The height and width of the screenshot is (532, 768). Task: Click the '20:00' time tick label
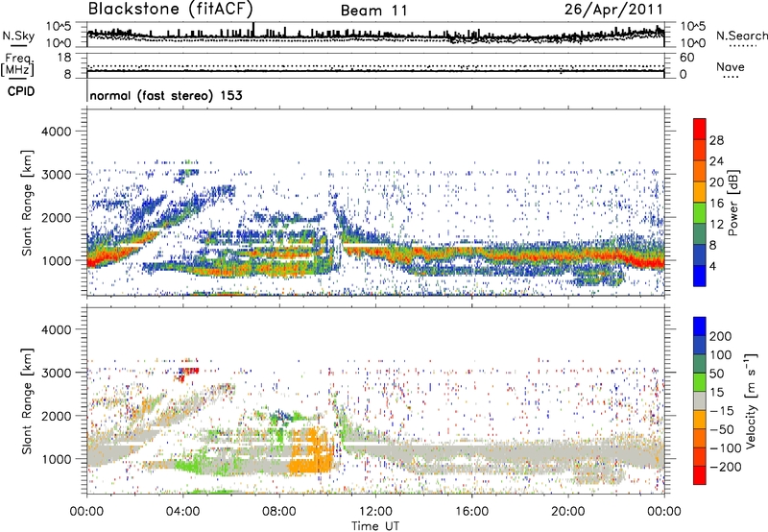pyautogui.click(x=567, y=512)
